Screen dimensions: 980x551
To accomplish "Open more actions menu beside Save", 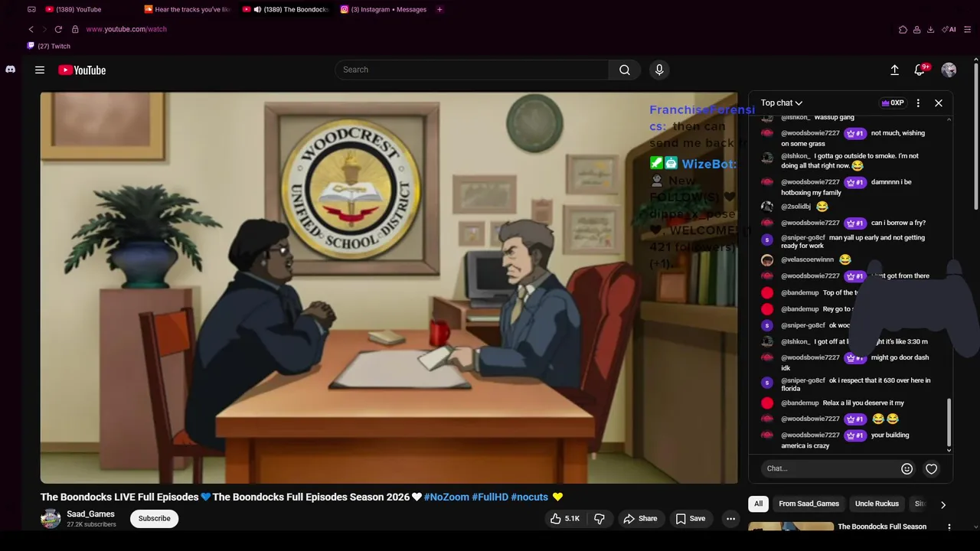I will 730,518.
